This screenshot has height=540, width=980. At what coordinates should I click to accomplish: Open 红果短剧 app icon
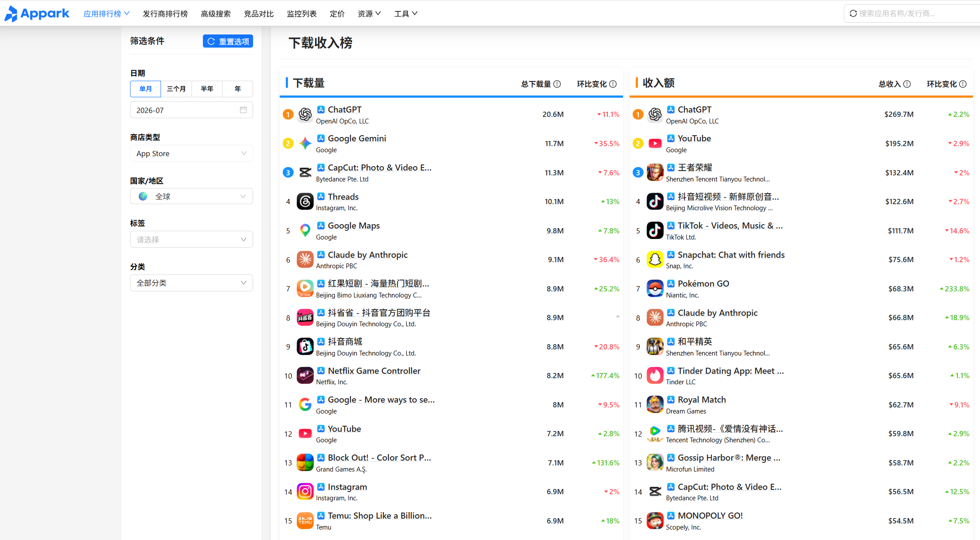[x=305, y=289]
